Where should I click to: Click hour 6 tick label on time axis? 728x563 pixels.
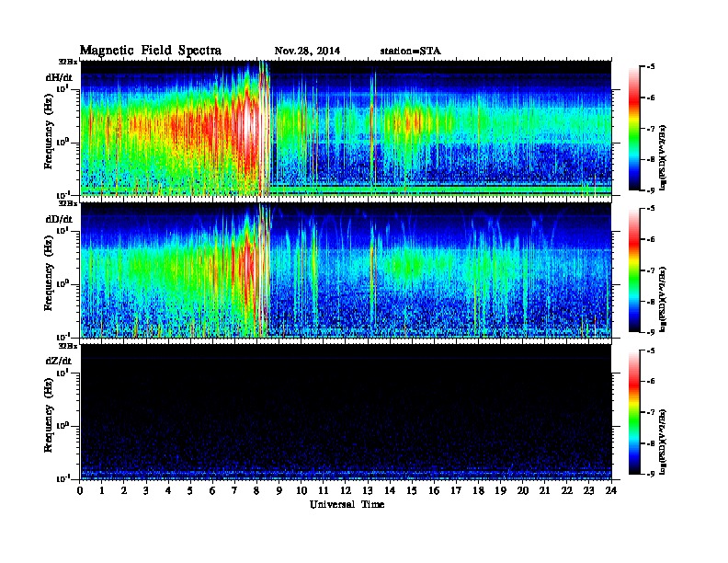coord(212,491)
